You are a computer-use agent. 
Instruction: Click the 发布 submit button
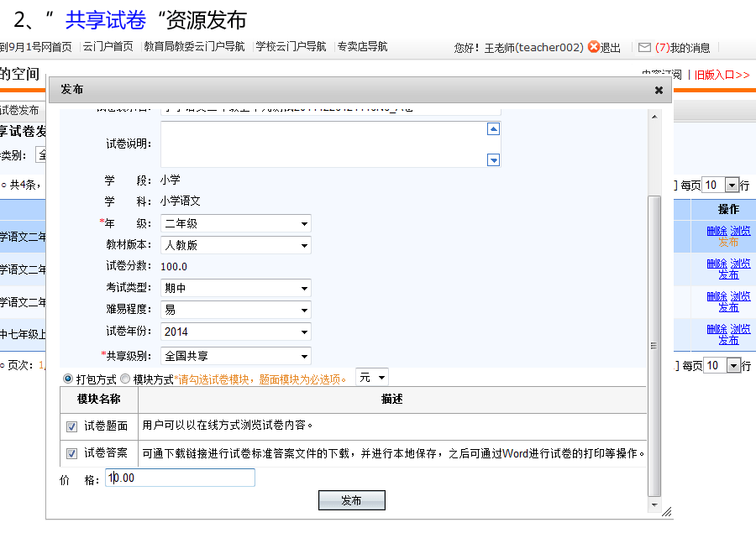(x=351, y=500)
